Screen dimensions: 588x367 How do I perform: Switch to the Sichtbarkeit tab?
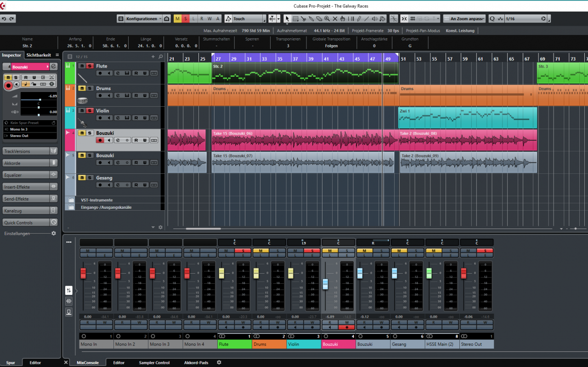pyautogui.click(x=39, y=55)
